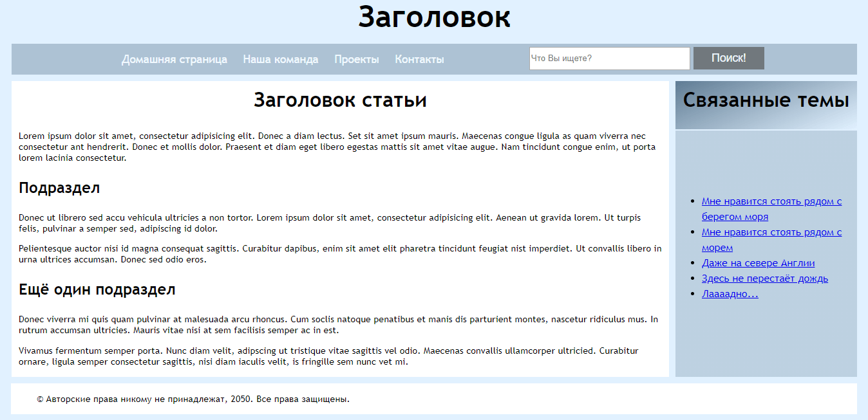
Task: Click the main page title Заголовок
Action: coord(434,17)
